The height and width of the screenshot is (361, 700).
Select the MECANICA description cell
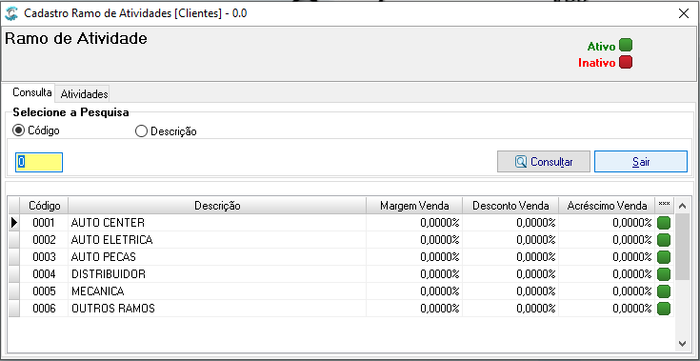pyautogui.click(x=217, y=291)
